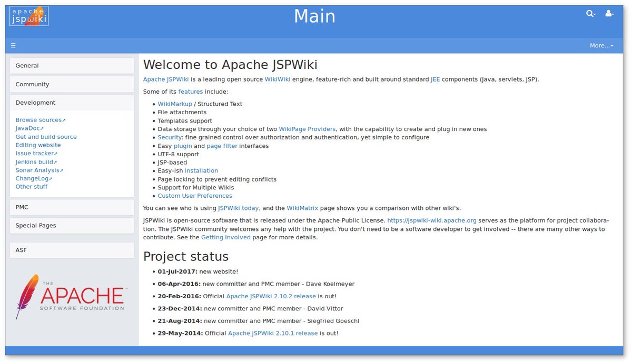Open the ChangeLog link
632x364 pixels.
[34, 179]
